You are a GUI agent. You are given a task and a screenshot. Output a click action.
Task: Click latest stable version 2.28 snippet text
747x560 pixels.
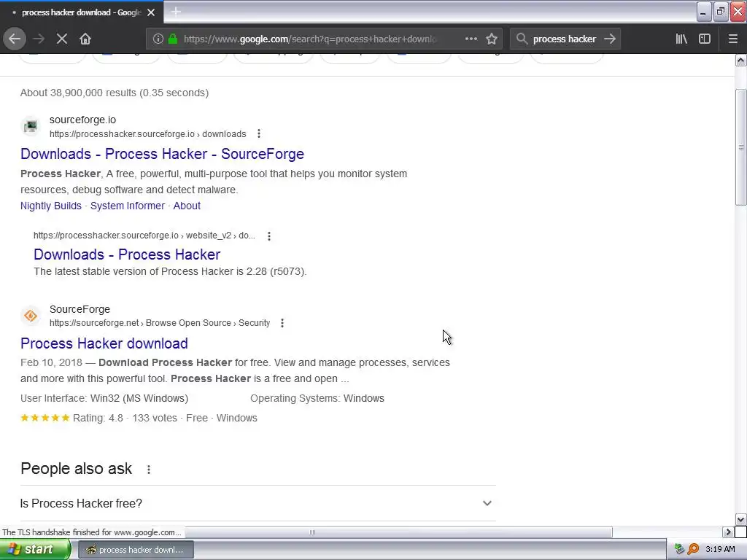point(170,271)
